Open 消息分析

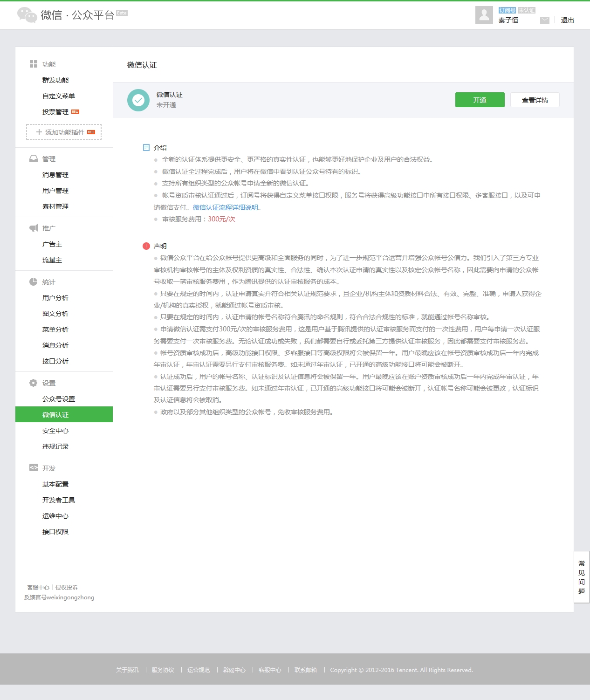click(x=55, y=345)
